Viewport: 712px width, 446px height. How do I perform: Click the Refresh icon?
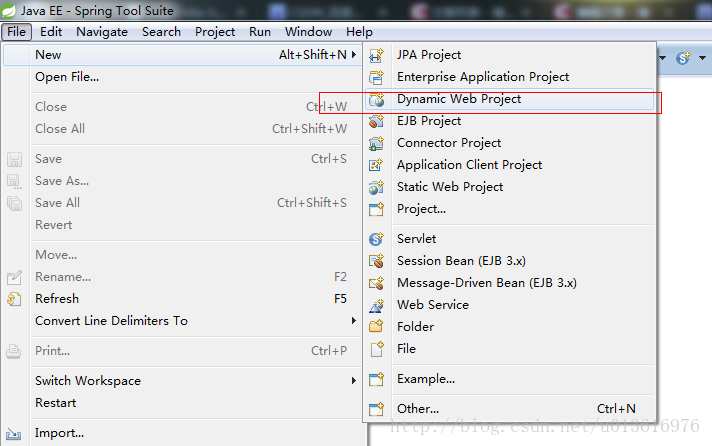click(x=14, y=299)
